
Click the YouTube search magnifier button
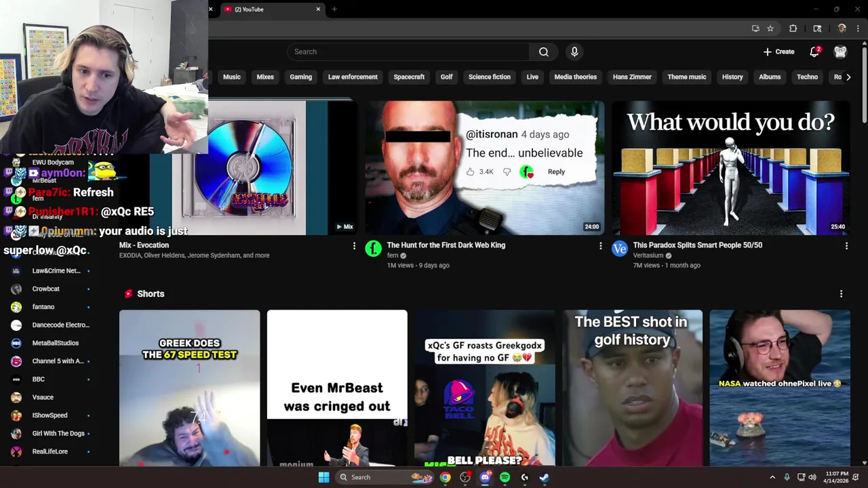coord(543,52)
